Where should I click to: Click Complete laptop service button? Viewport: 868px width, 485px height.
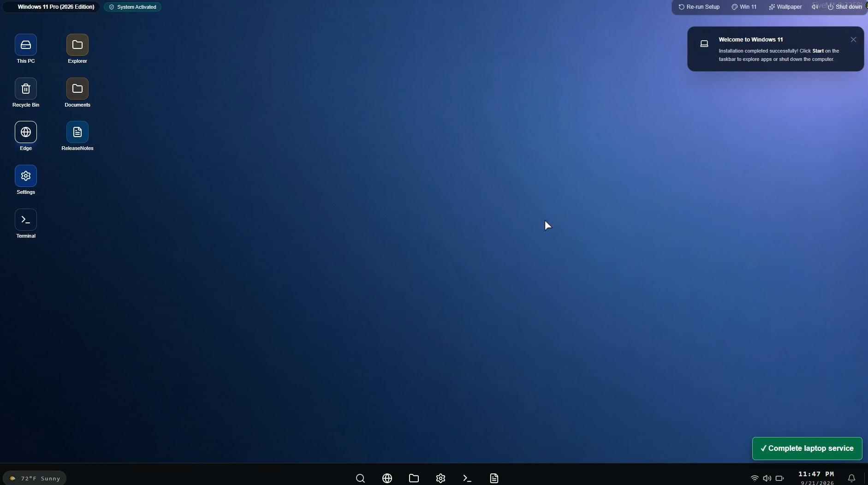click(x=807, y=449)
